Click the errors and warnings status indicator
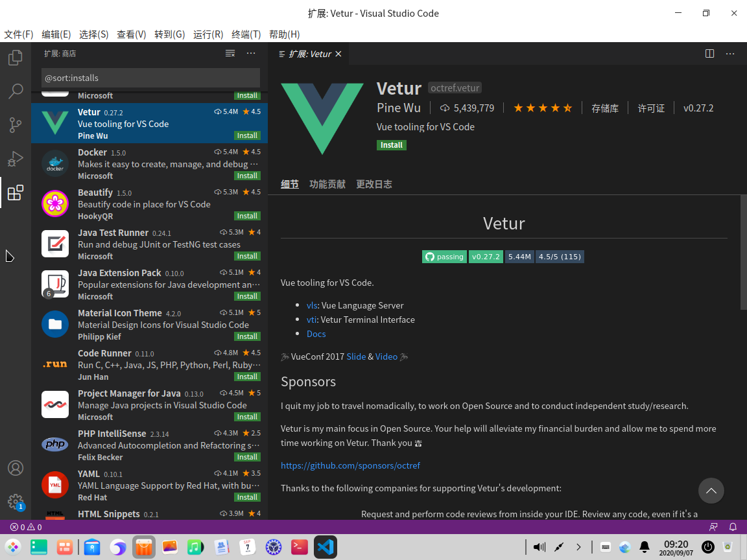747x560 pixels. tap(26, 527)
